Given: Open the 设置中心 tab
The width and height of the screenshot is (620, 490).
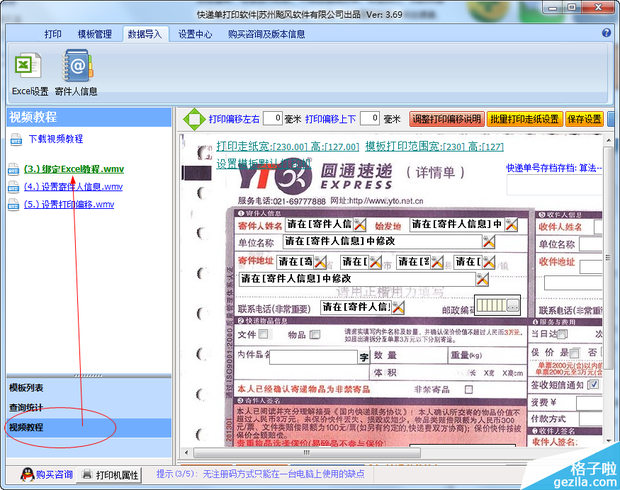Looking at the screenshot, I should coord(195,34).
